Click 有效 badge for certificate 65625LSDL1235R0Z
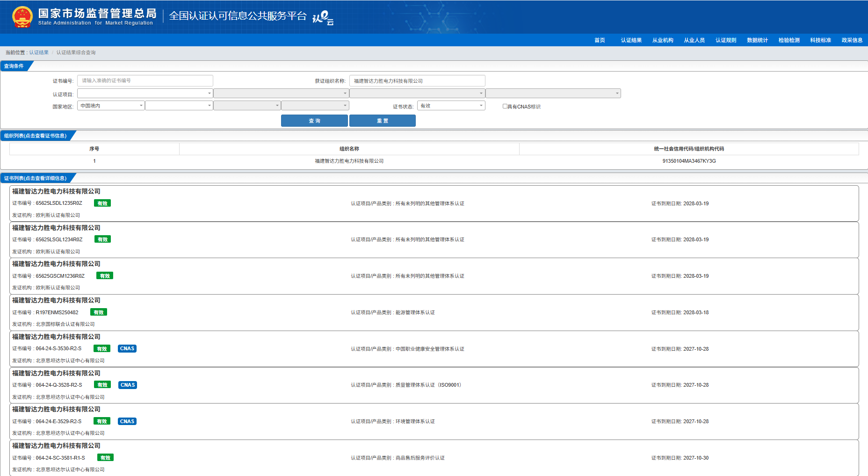Screen dimensions: 868x476 click(x=102, y=203)
